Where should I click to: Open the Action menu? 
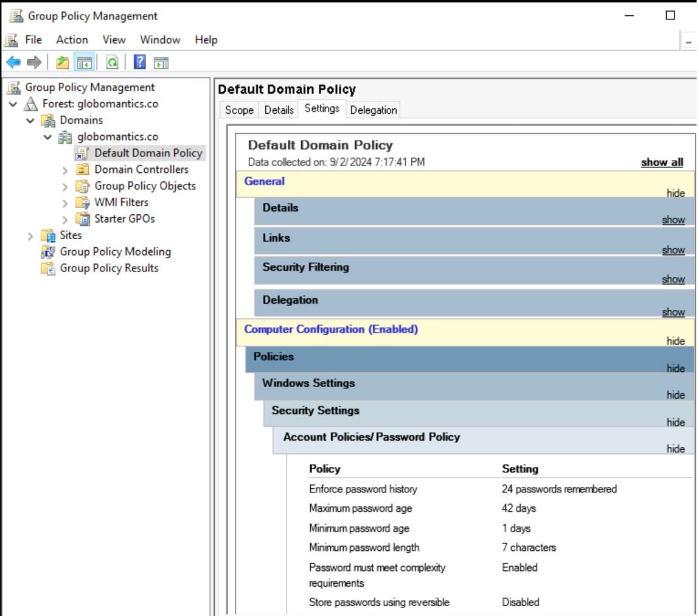(x=72, y=40)
